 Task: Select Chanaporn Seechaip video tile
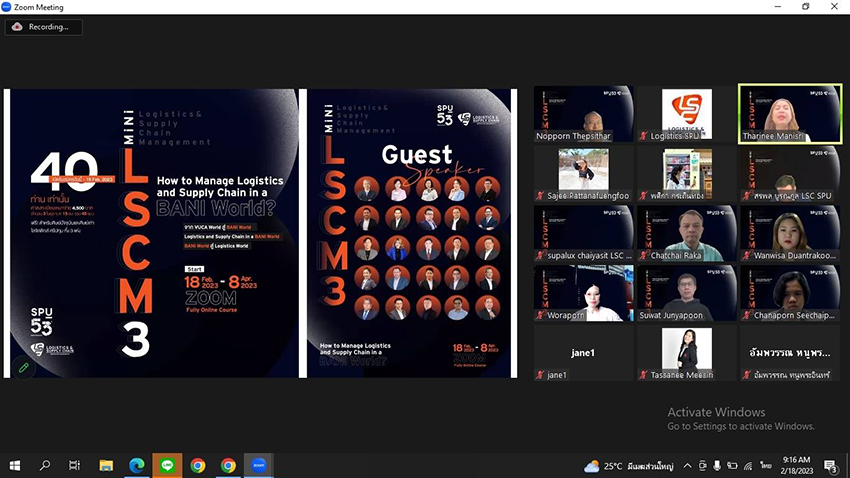pos(790,293)
